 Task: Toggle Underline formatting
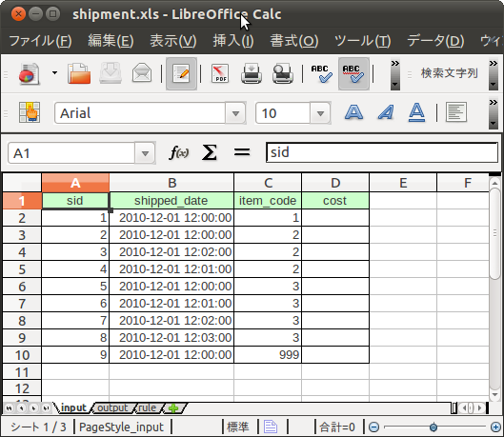pos(416,112)
